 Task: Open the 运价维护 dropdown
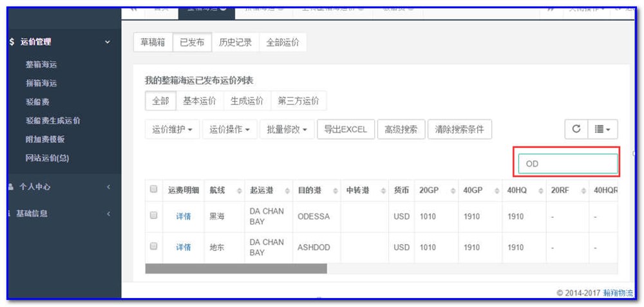click(x=173, y=130)
